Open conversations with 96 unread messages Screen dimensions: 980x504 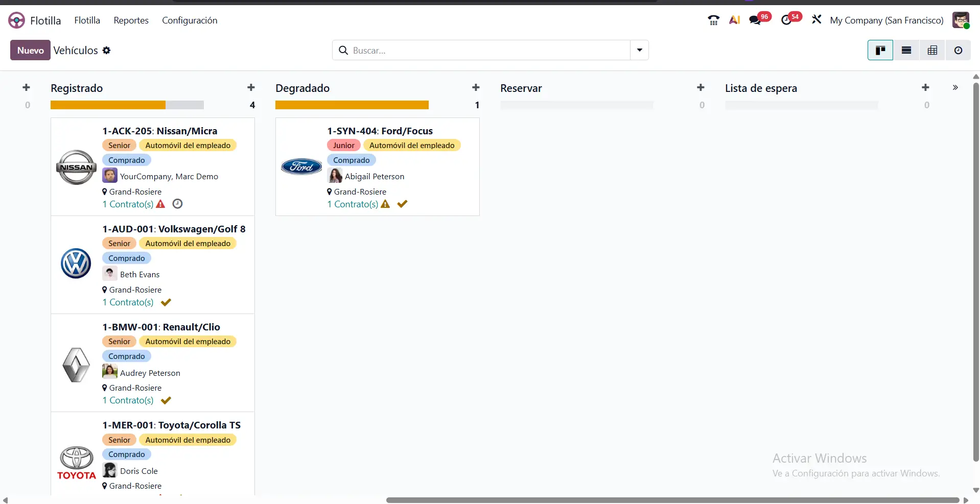click(755, 20)
